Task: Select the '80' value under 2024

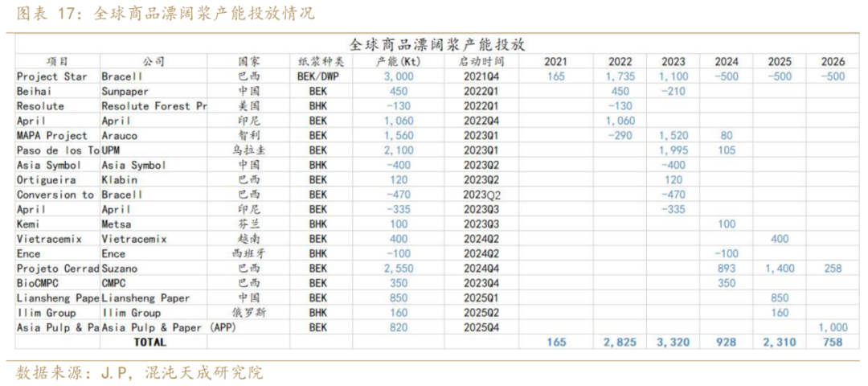Action: 727,136
